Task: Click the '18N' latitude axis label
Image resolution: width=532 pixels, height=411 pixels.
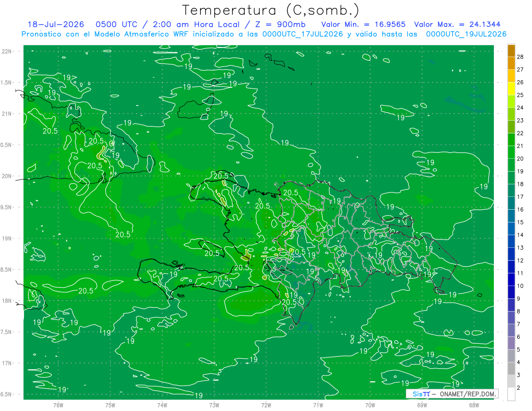Action: tap(7, 301)
